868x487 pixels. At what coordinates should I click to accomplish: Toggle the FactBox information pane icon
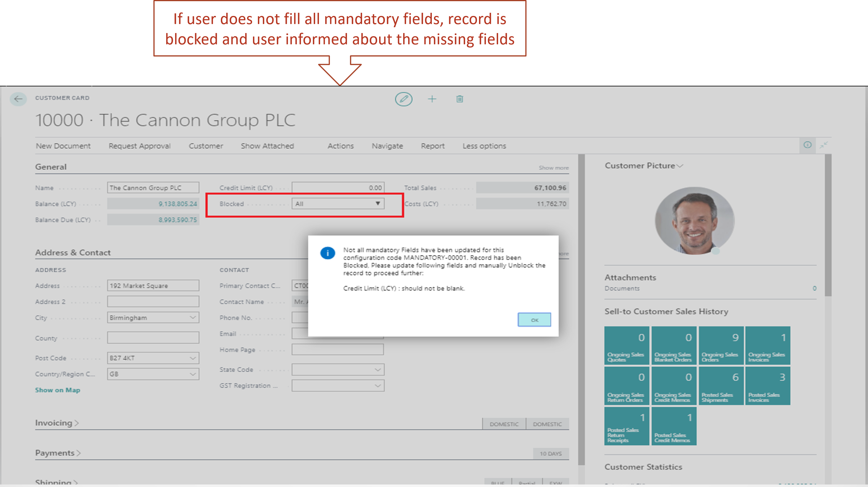pos(807,145)
